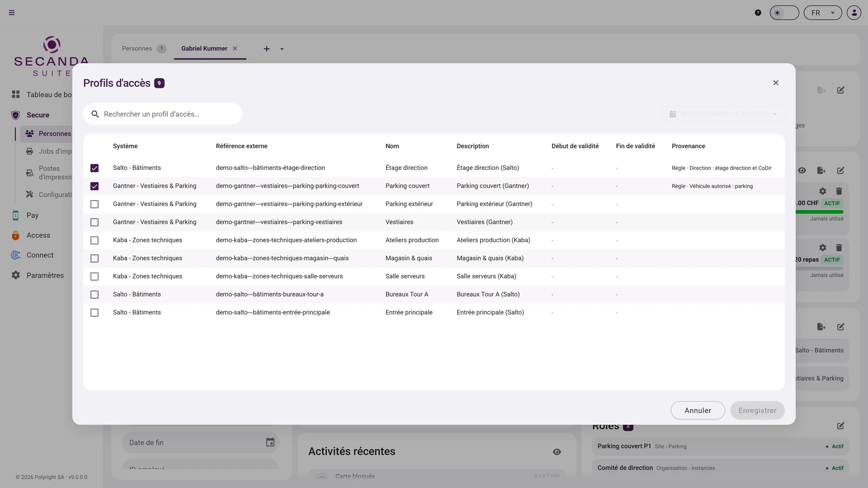868x488 pixels.
Task: Click the edit icon beside Rôles
Action: (x=840, y=426)
